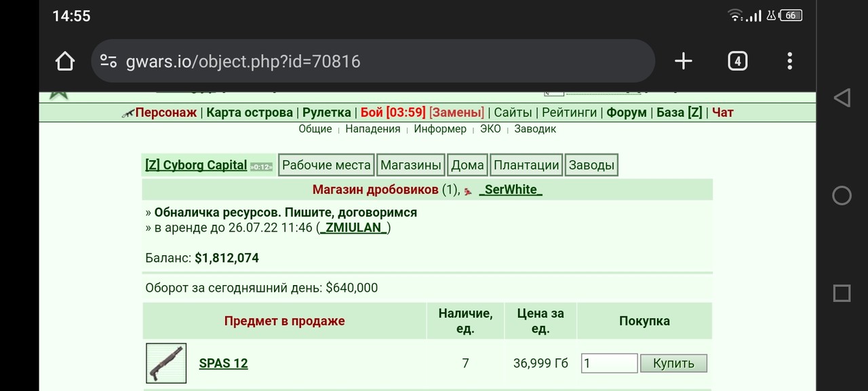Screen dimensions: 868x391
Task: Switch to Заводы tab
Action: (x=591, y=165)
